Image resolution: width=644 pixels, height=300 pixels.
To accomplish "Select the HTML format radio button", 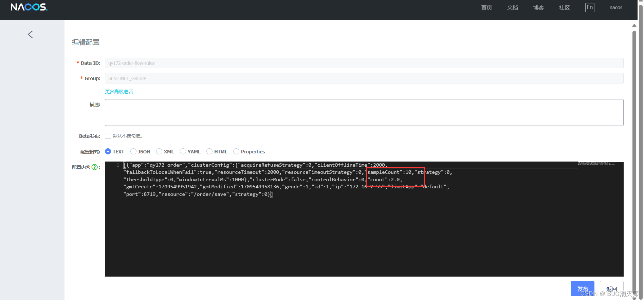I will (209, 151).
